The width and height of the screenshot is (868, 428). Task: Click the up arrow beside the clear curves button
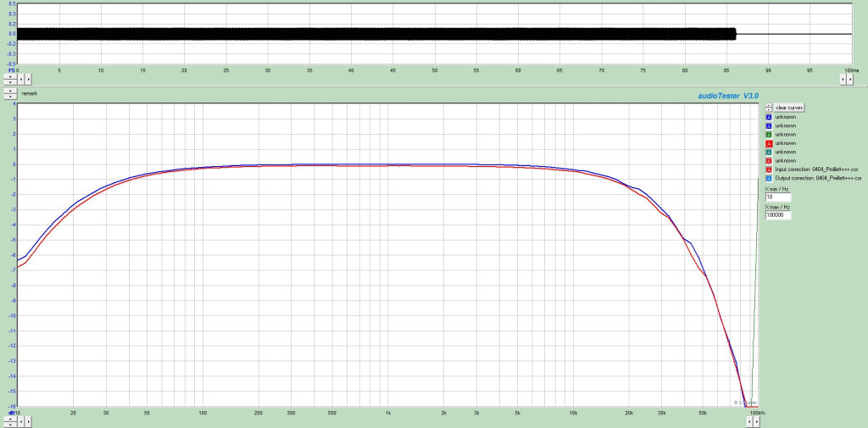769,104
